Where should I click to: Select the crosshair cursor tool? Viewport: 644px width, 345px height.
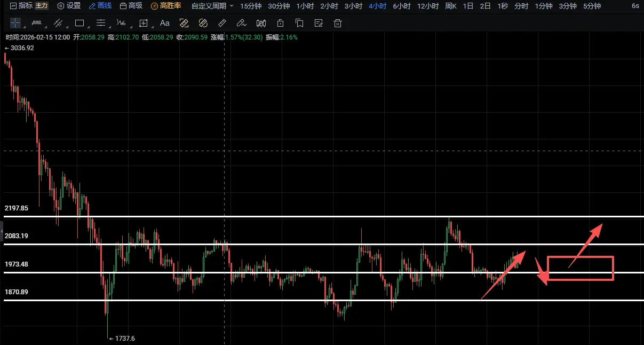(16, 23)
